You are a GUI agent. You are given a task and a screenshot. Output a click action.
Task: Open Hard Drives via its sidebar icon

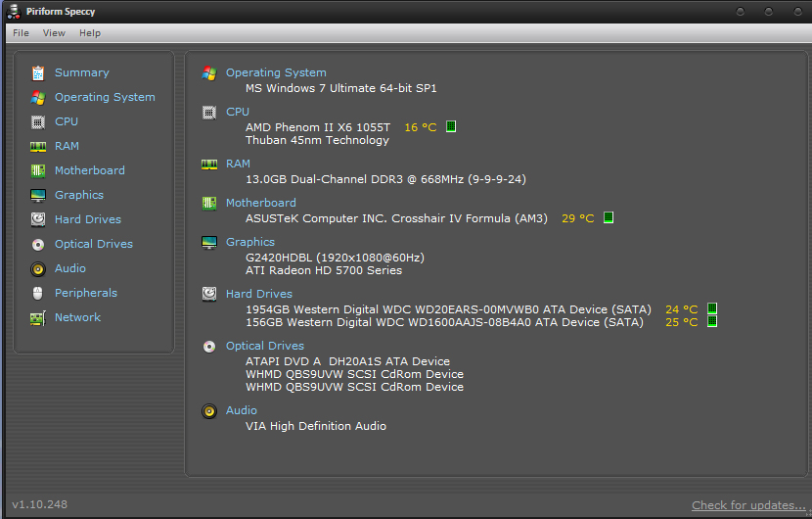[x=38, y=219]
